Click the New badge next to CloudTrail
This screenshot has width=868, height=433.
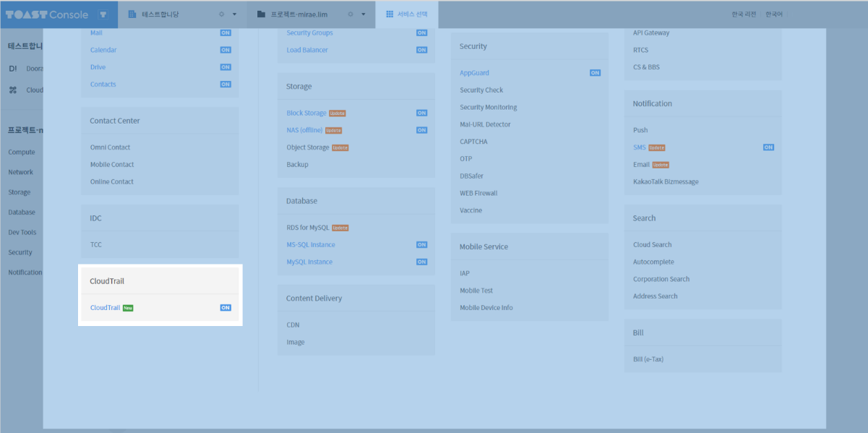pos(128,308)
